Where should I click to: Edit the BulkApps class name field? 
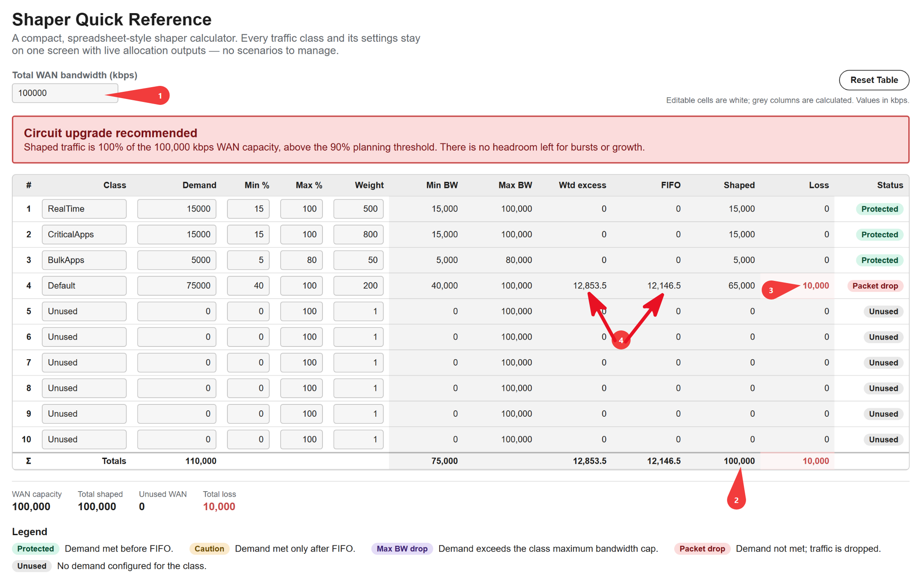84,260
